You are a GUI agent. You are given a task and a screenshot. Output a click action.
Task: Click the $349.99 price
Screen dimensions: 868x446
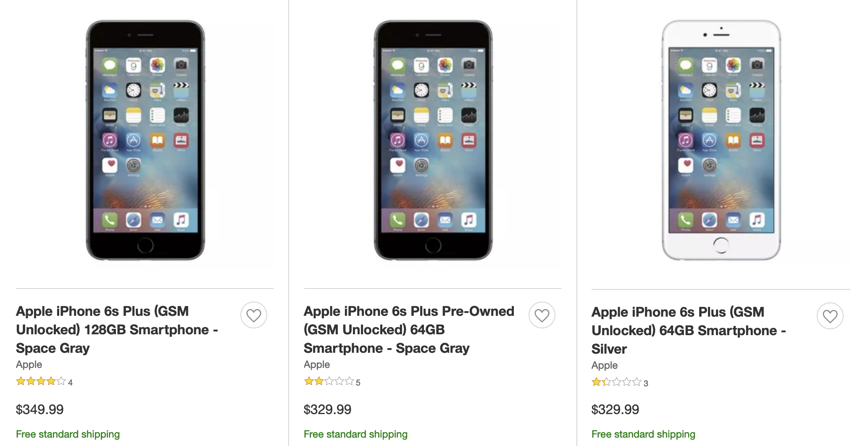[40, 409]
